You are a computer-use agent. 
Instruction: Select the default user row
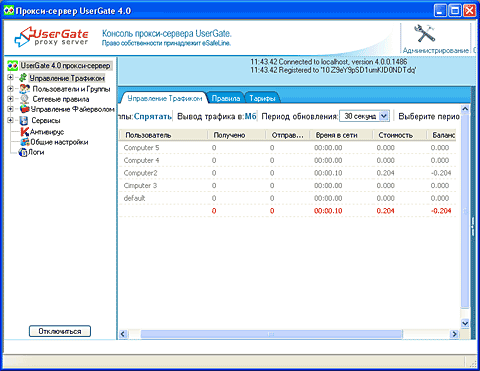[288, 198]
